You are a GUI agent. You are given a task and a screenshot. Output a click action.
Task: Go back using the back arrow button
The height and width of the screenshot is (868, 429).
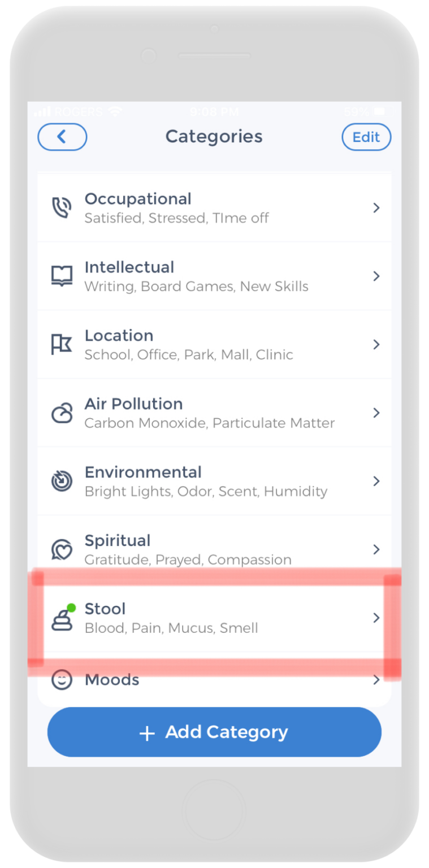62,137
